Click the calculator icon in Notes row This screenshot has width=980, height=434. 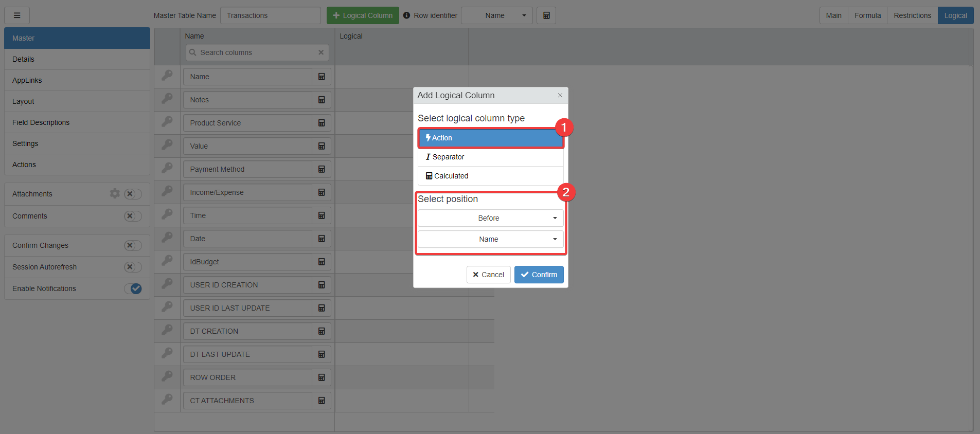click(322, 100)
